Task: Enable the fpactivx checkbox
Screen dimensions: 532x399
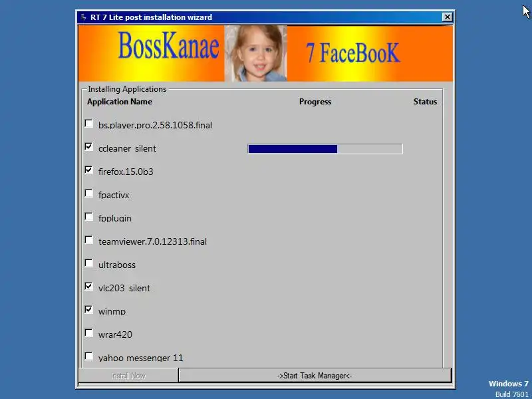Action: pos(89,194)
